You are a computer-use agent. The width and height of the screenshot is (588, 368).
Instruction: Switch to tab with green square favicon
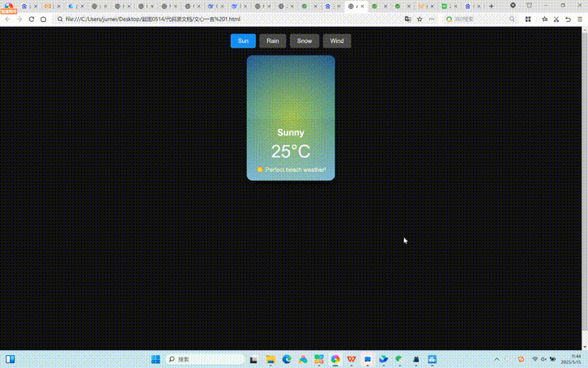445,6
